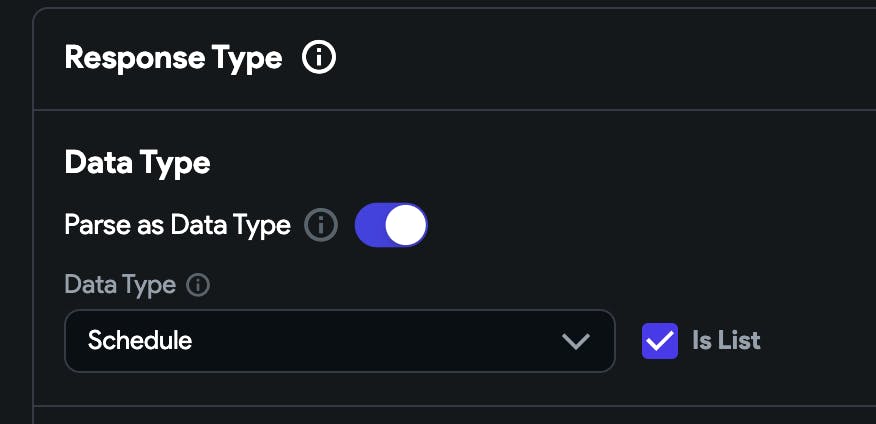Click the small info circle above Schedule dropdown
The width and height of the screenshot is (876, 424).
pyautogui.click(x=198, y=285)
